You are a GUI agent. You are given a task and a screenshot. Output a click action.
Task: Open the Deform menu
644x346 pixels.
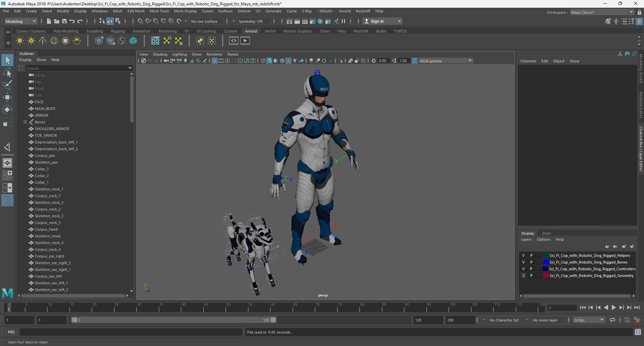244,11
